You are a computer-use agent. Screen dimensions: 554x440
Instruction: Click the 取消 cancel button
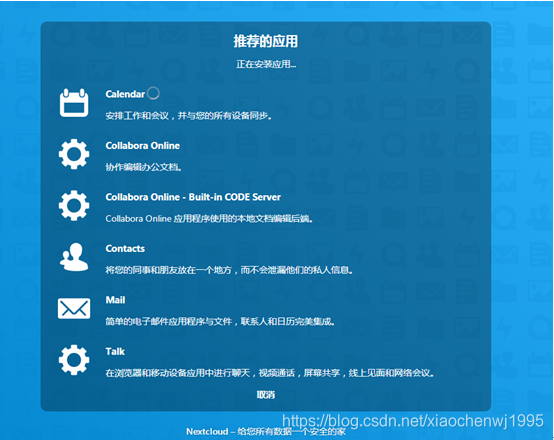pos(266,395)
